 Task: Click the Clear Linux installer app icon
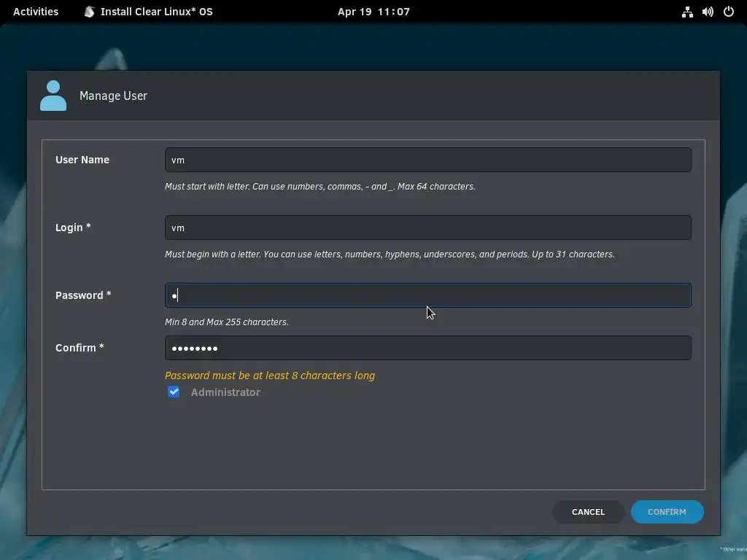pos(90,12)
